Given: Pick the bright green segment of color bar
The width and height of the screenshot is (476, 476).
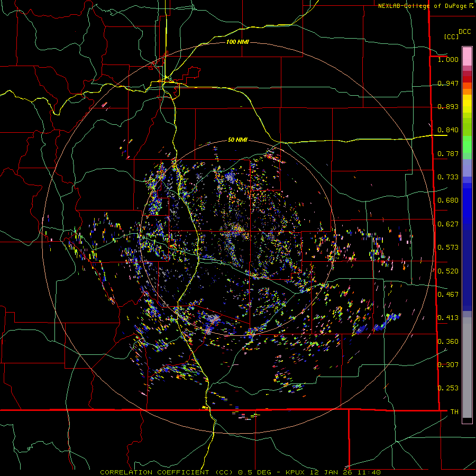Looking at the screenshot, I should (x=467, y=144).
